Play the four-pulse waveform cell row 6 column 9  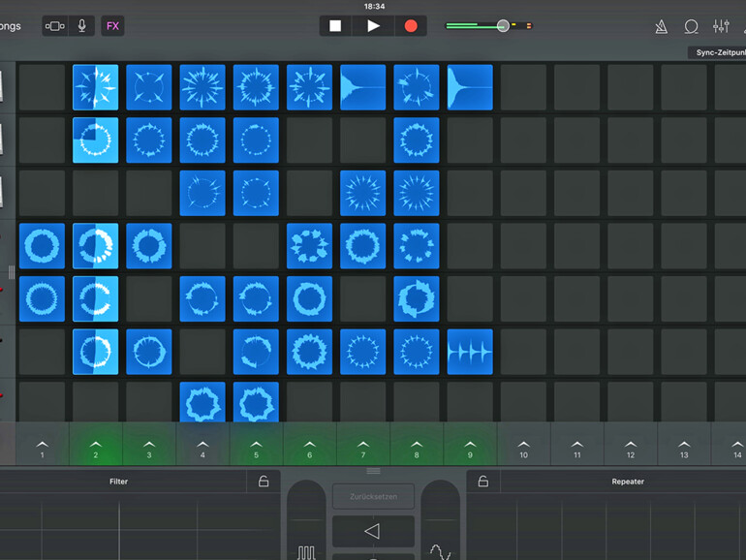point(470,352)
